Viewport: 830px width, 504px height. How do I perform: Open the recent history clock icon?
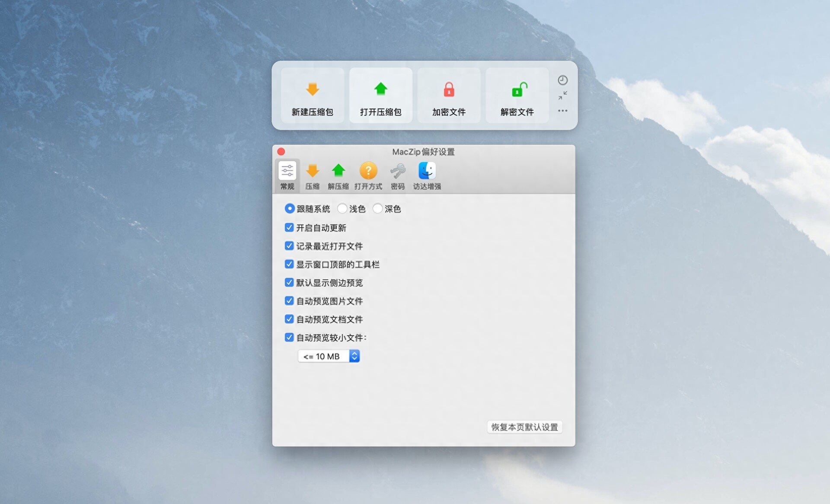(x=562, y=80)
